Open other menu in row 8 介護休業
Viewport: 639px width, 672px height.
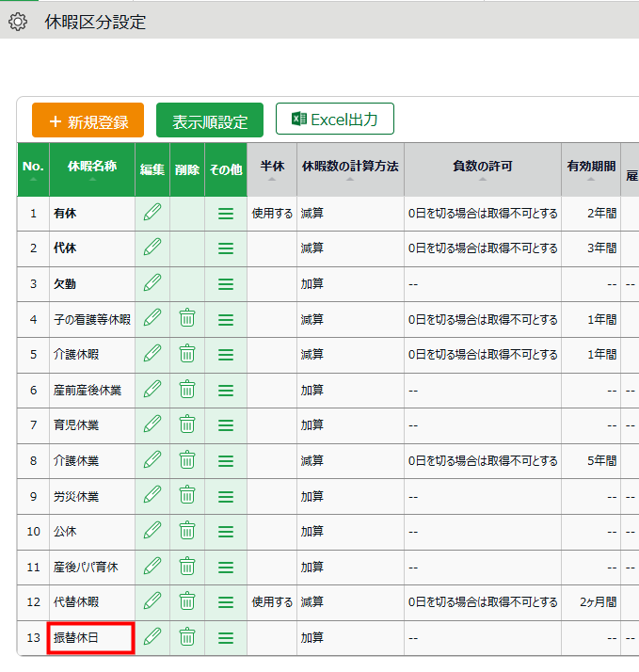[x=226, y=461]
